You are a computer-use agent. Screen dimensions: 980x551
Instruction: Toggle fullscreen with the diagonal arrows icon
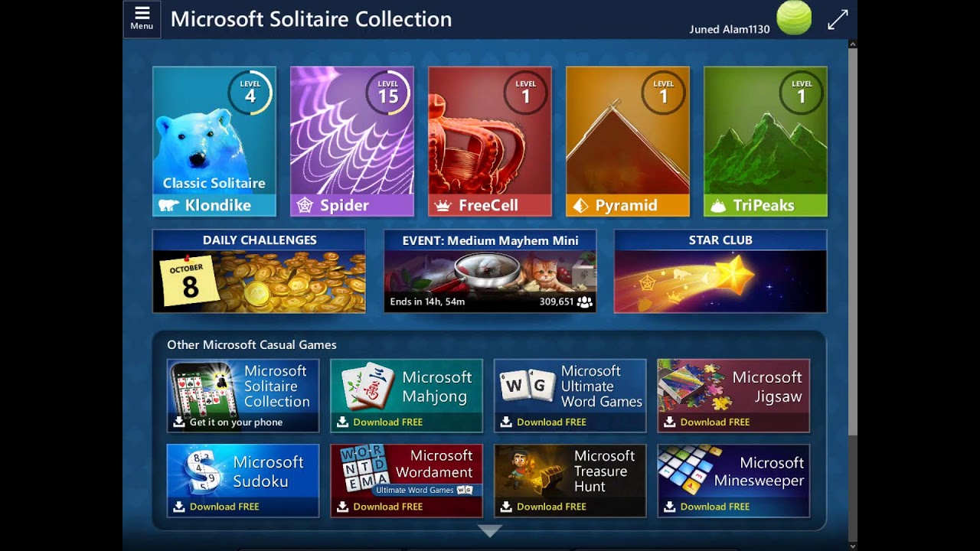838,20
